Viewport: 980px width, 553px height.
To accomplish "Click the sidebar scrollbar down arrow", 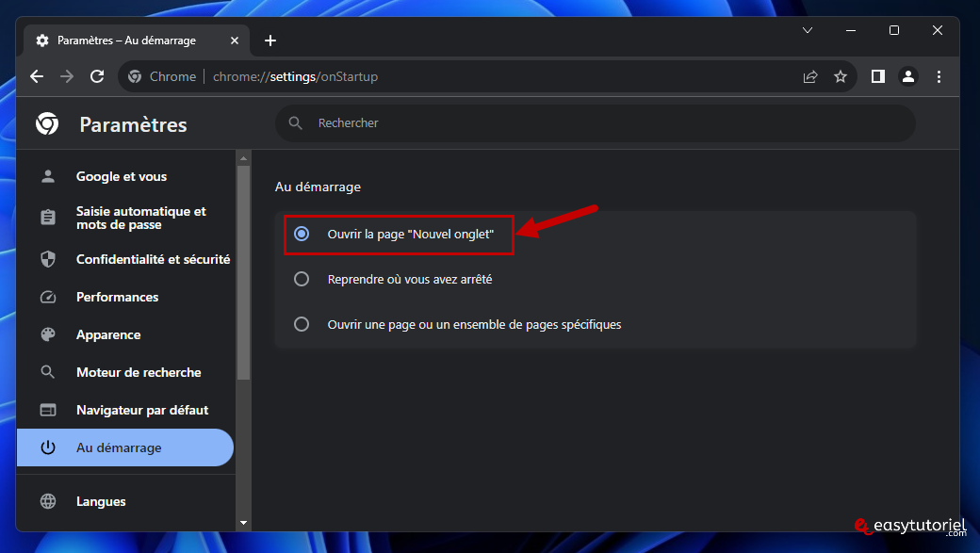I will pos(244,523).
